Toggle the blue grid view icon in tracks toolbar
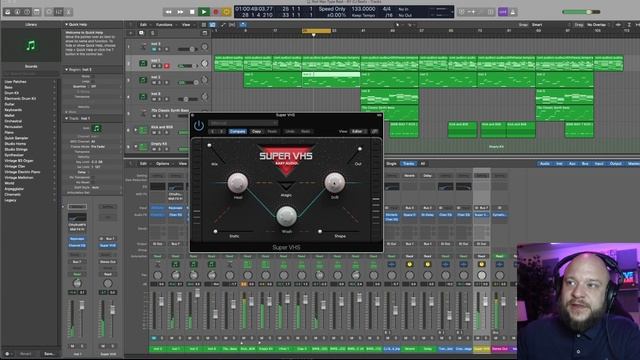 pos(212,25)
